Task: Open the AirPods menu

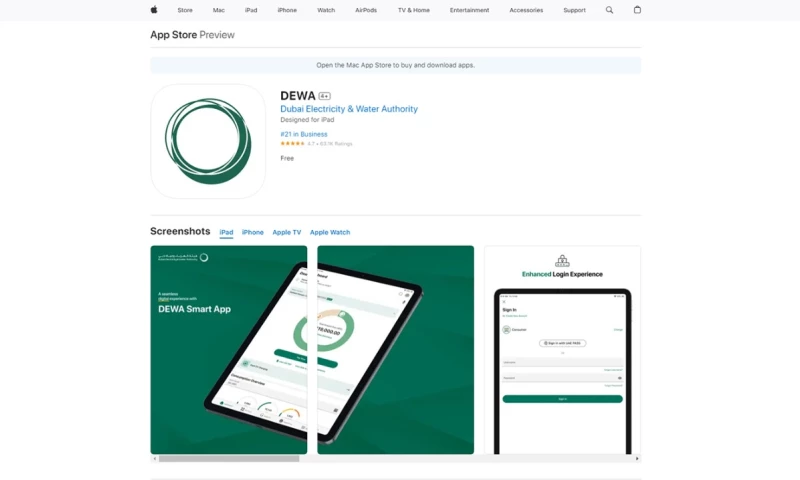Action: (366, 10)
